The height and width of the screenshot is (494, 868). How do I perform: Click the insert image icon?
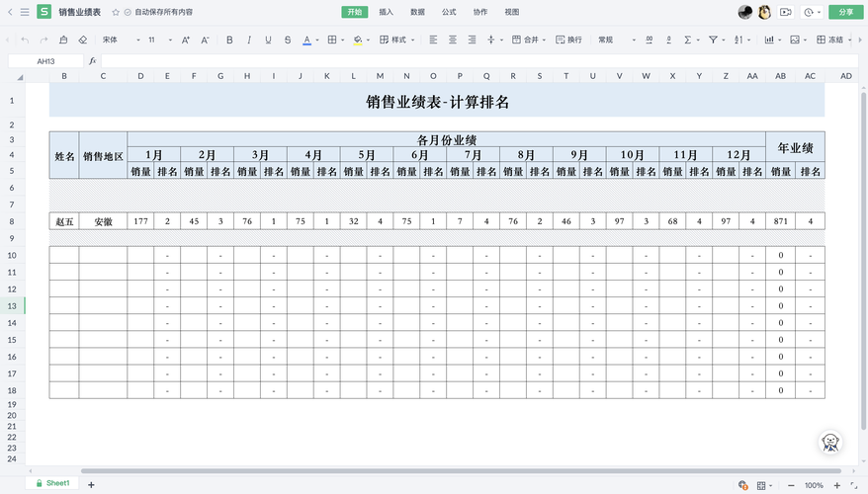tap(795, 40)
